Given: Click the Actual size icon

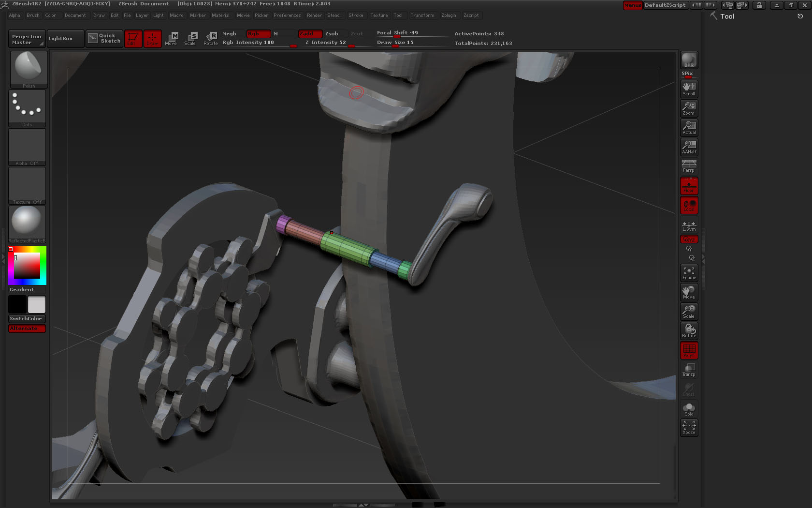Looking at the screenshot, I should point(689,127).
